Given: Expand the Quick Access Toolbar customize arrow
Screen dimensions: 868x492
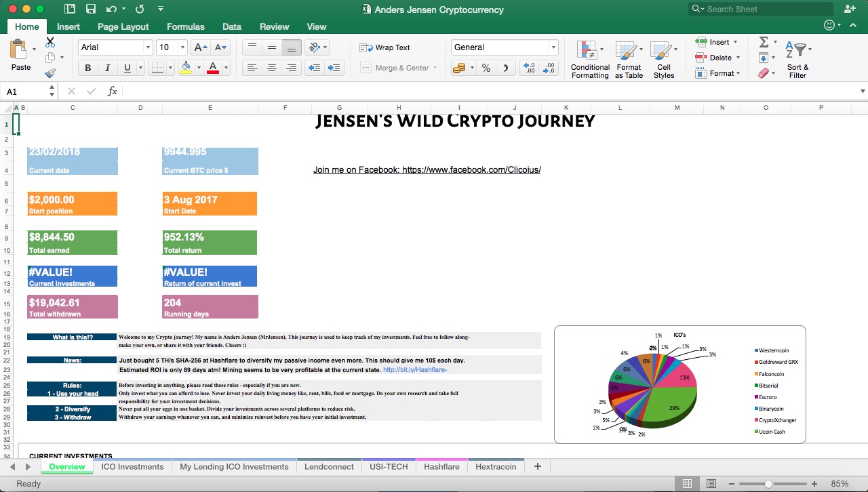Looking at the screenshot, I should (x=160, y=9).
